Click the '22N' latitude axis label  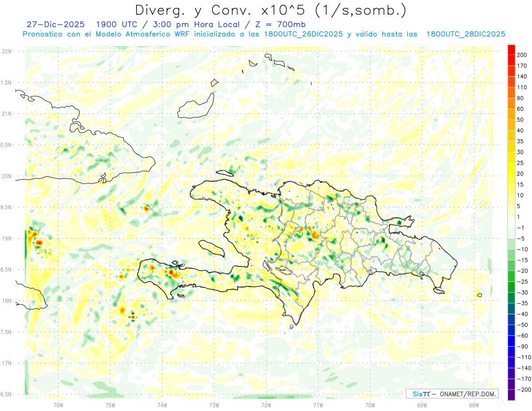point(6,51)
